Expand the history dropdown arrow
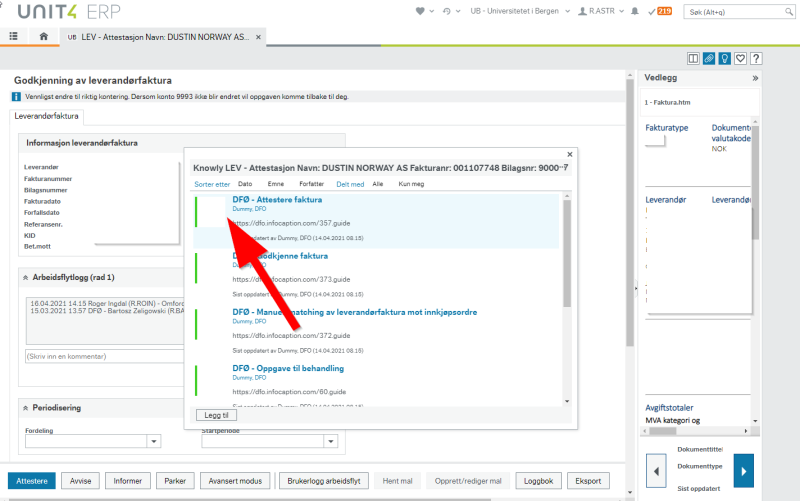Screen dimensions: 800x501 (458, 11)
